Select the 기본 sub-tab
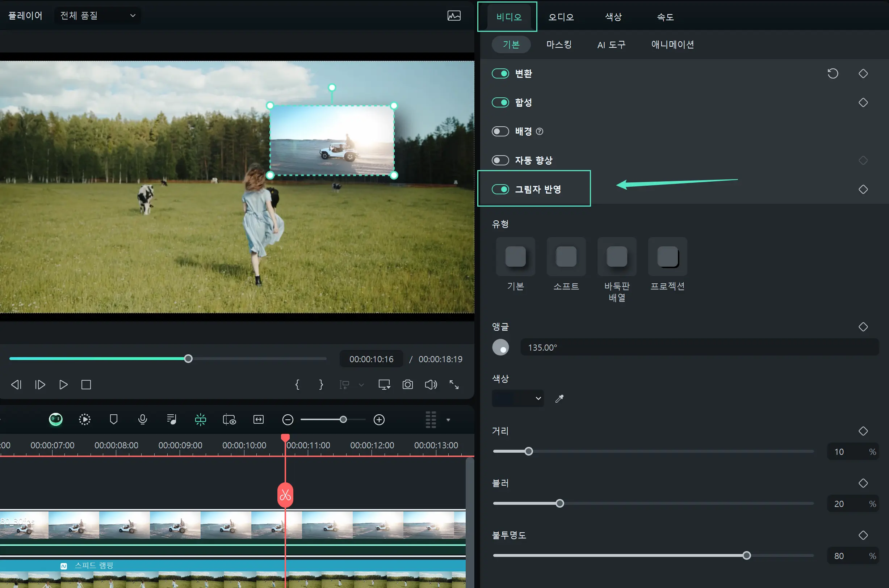 (x=511, y=45)
